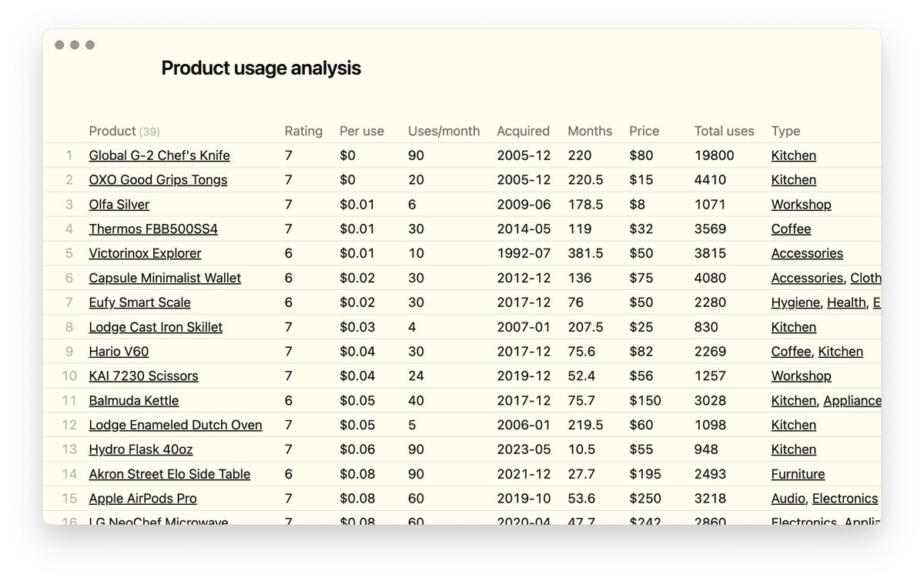Open the Audio type in AirPods Pro row

pyautogui.click(x=788, y=499)
